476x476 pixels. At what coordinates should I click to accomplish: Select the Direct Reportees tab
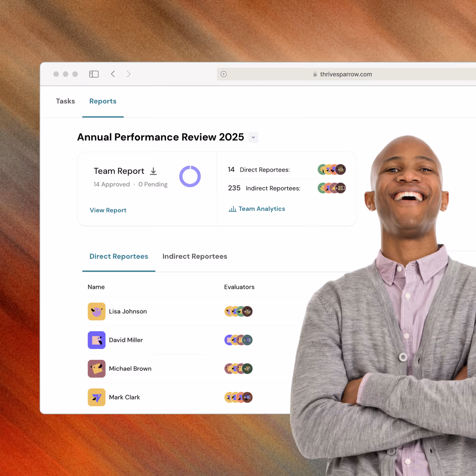point(119,257)
